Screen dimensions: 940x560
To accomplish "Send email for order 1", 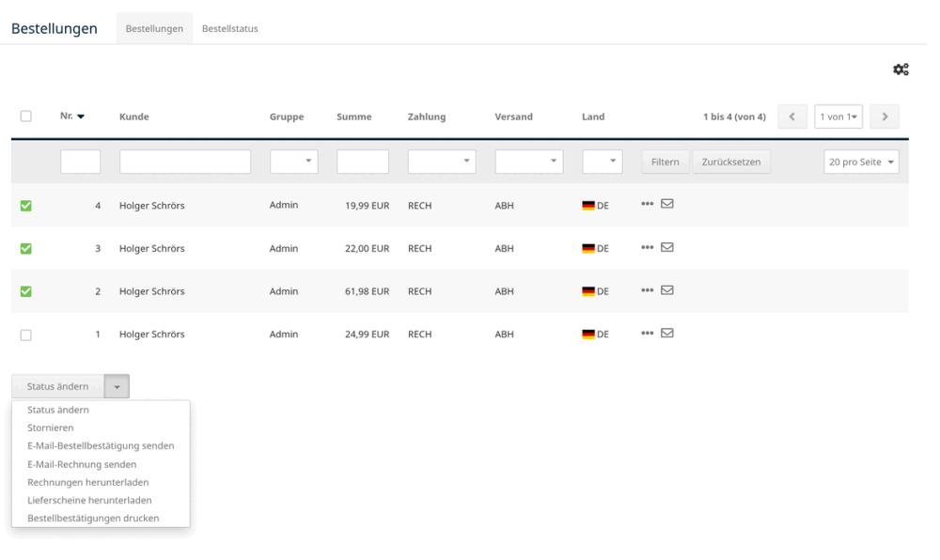I will (667, 333).
